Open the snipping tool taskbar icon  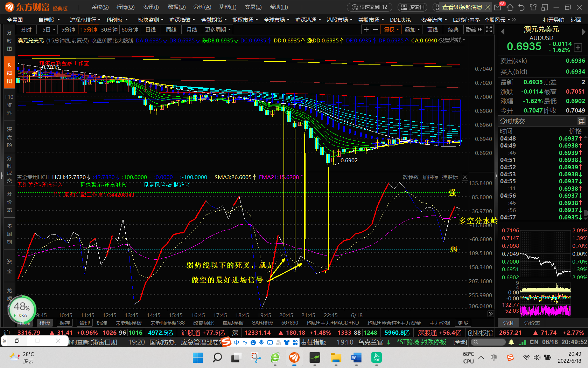click(256, 357)
